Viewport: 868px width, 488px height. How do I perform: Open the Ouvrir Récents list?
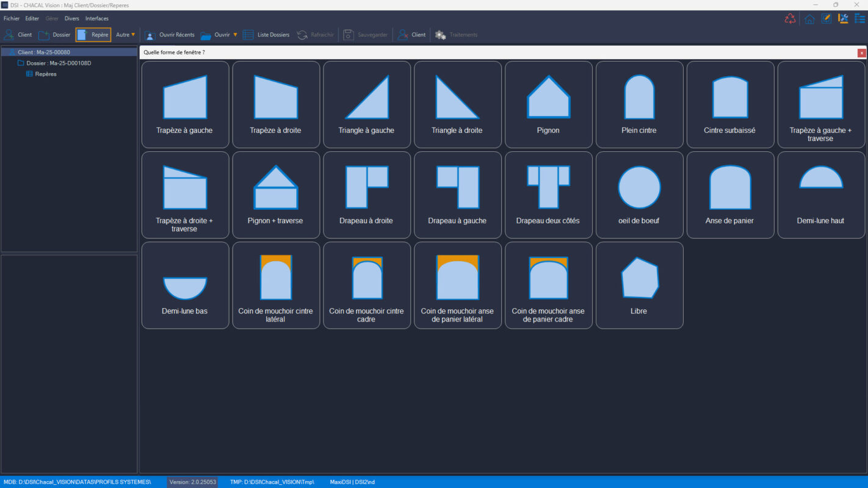click(170, 35)
